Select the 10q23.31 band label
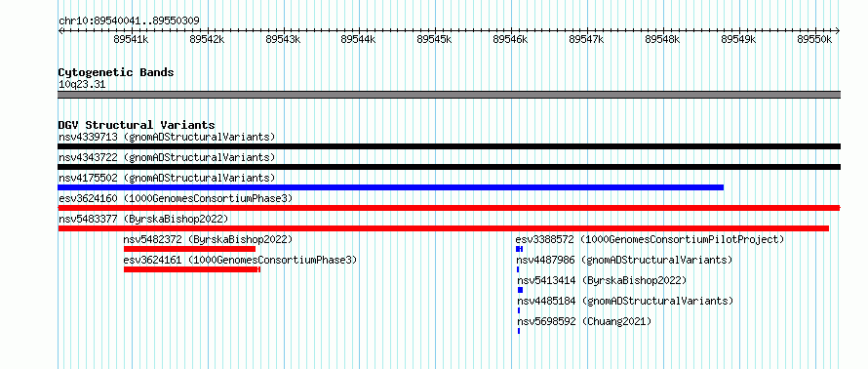 (82, 85)
